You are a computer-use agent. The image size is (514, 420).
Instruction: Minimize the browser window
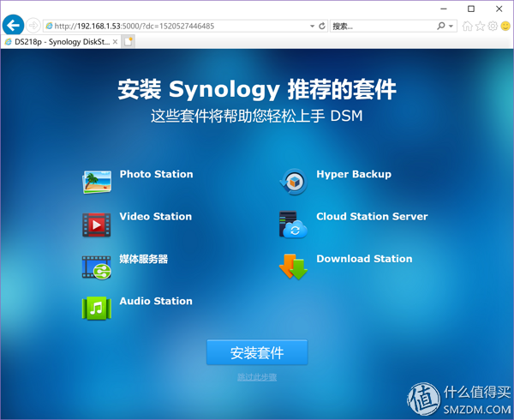coord(444,9)
